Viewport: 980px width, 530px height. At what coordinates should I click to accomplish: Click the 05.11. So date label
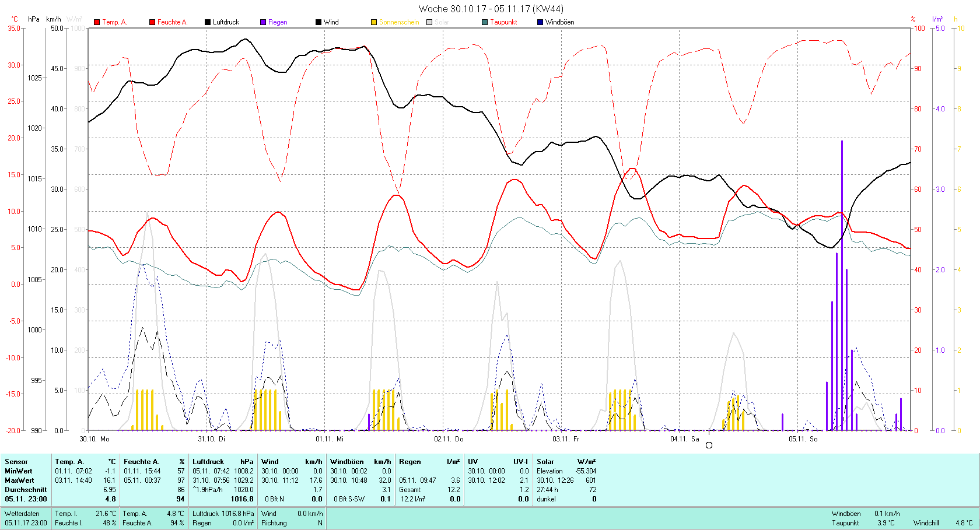(x=803, y=438)
